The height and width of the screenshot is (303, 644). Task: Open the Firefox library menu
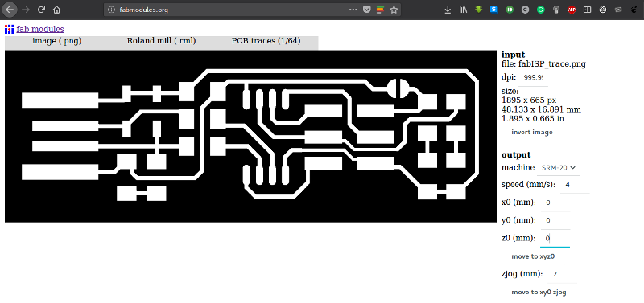[464, 10]
